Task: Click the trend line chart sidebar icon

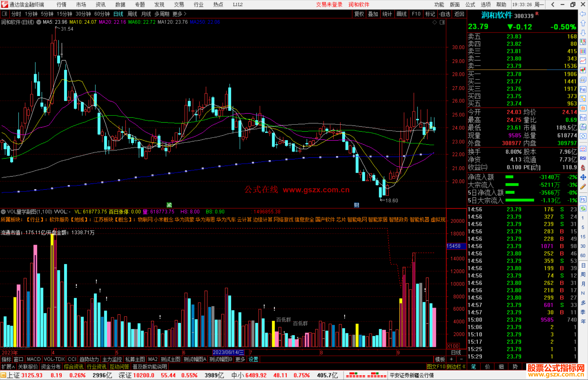Action: coord(583,60)
